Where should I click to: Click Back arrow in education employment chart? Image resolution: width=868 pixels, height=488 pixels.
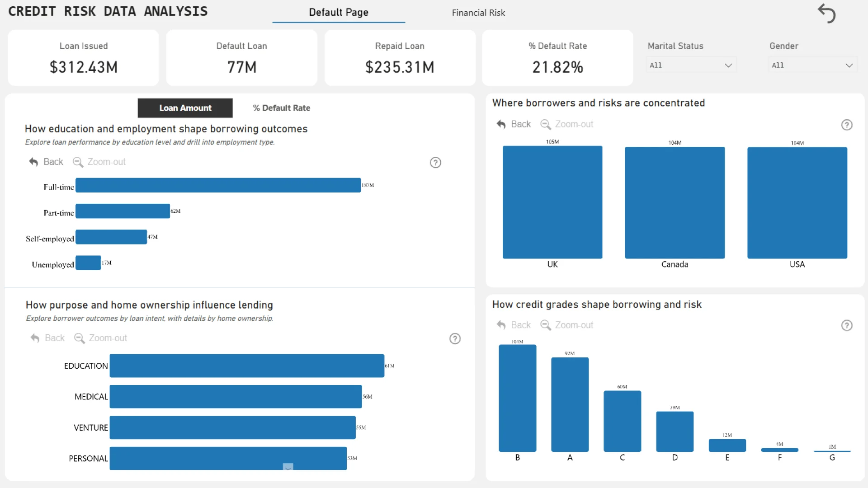tap(34, 162)
